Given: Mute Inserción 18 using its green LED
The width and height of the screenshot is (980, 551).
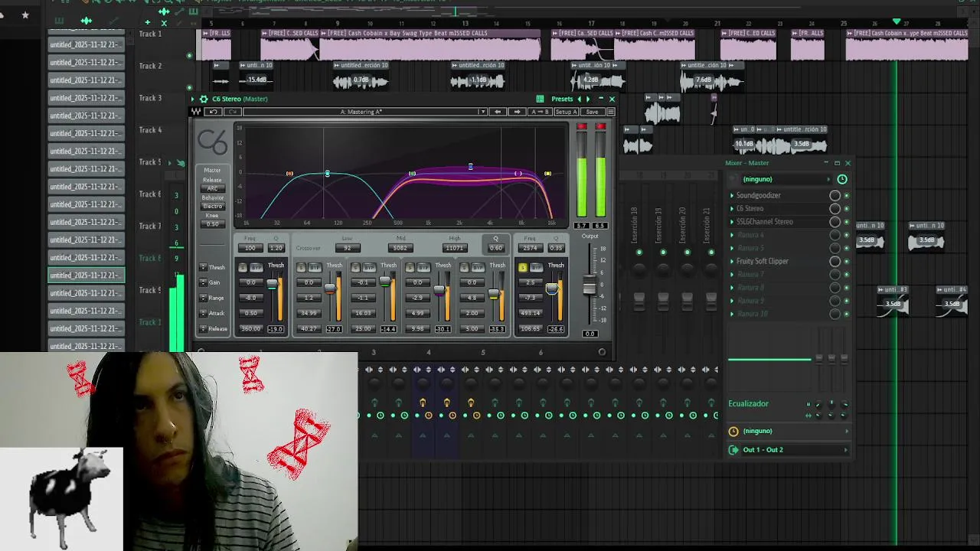Looking at the screenshot, I should (639, 252).
